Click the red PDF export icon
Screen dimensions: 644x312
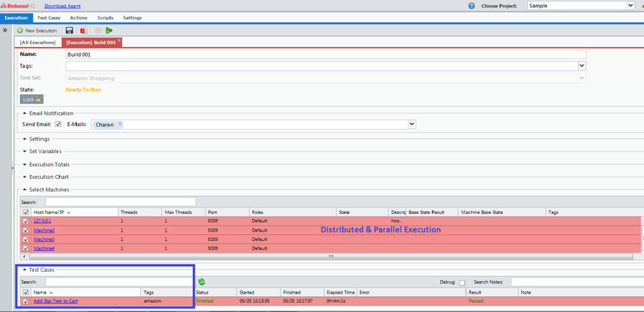point(83,30)
